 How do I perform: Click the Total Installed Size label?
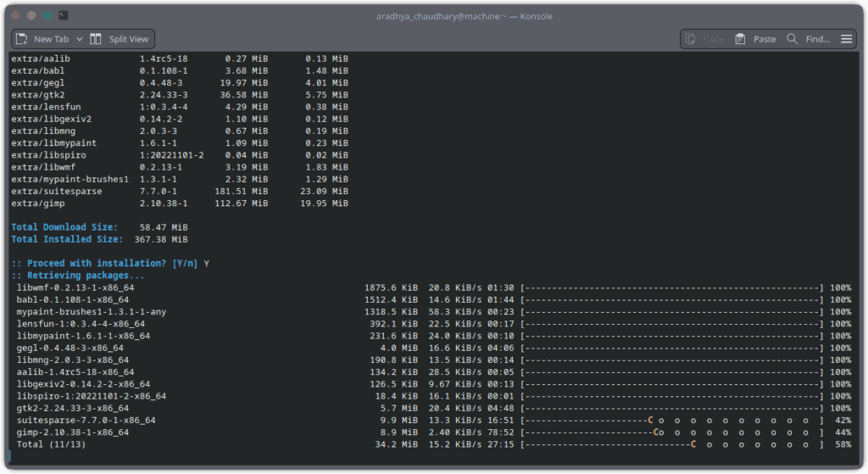(67, 240)
